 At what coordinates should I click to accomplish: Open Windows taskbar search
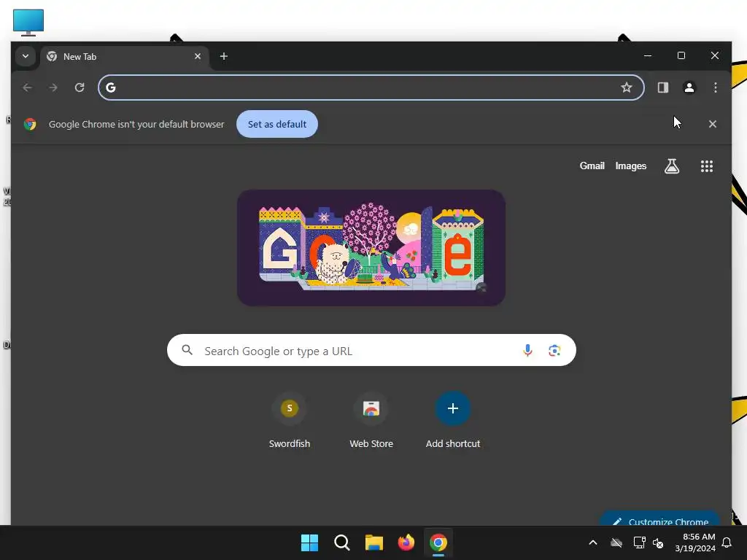[x=341, y=542]
